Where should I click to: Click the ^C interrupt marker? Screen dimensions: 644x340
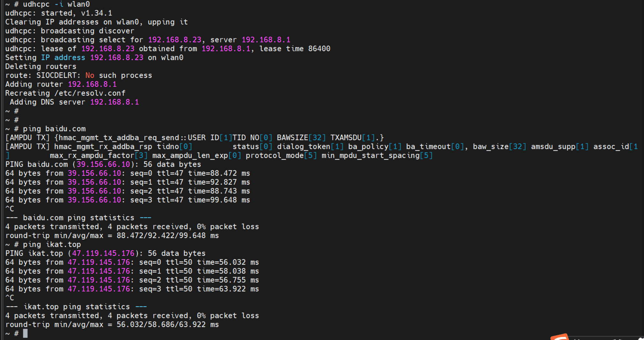click(9, 208)
